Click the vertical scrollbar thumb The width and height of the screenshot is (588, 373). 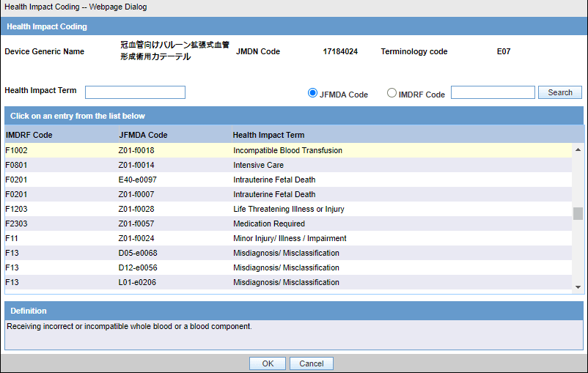(x=578, y=214)
